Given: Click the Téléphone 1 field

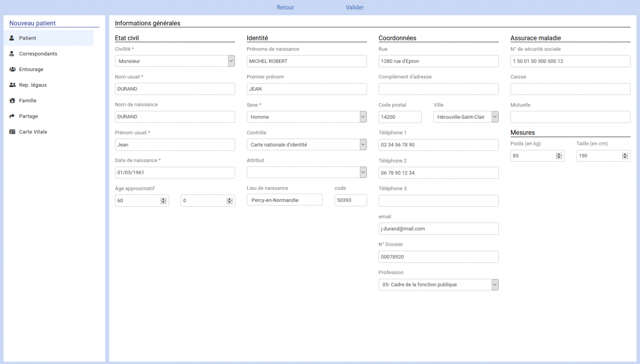Looking at the screenshot, I should [x=438, y=145].
